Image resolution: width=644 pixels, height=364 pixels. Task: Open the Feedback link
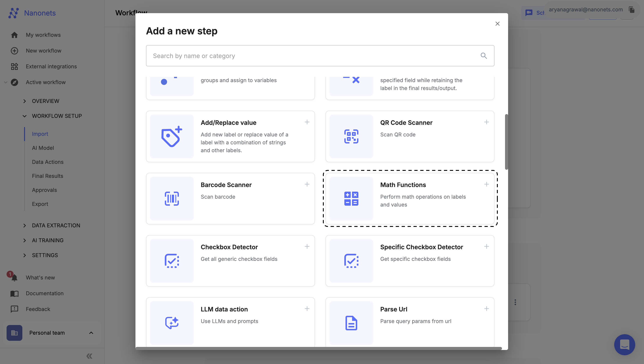coord(38,309)
